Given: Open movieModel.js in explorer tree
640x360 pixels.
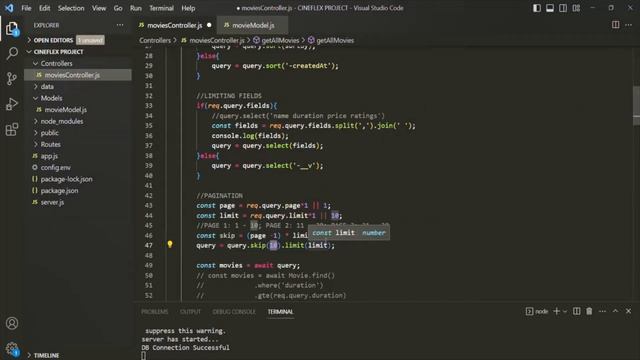Looking at the screenshot, I should (65, 110).
